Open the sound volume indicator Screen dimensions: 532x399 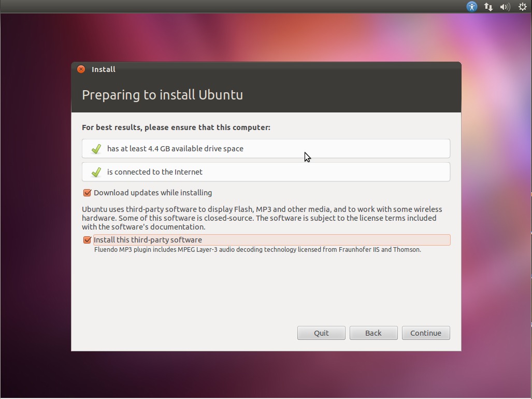[505, 7]
